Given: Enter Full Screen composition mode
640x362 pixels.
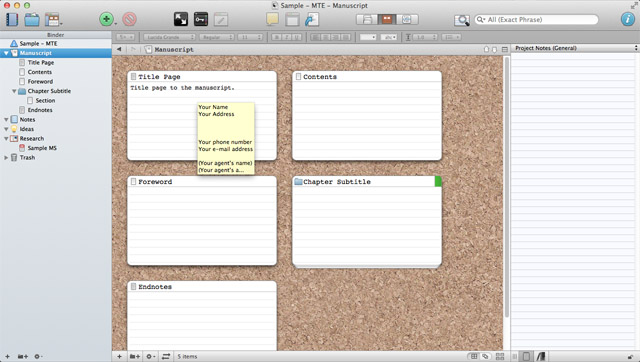Looking at the screenshot, I should (x=181, y=19).
